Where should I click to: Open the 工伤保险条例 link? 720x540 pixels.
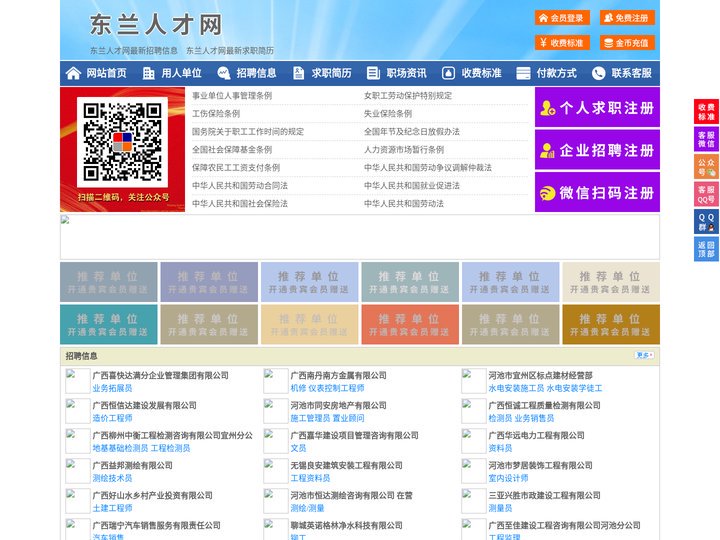(216, 113)
